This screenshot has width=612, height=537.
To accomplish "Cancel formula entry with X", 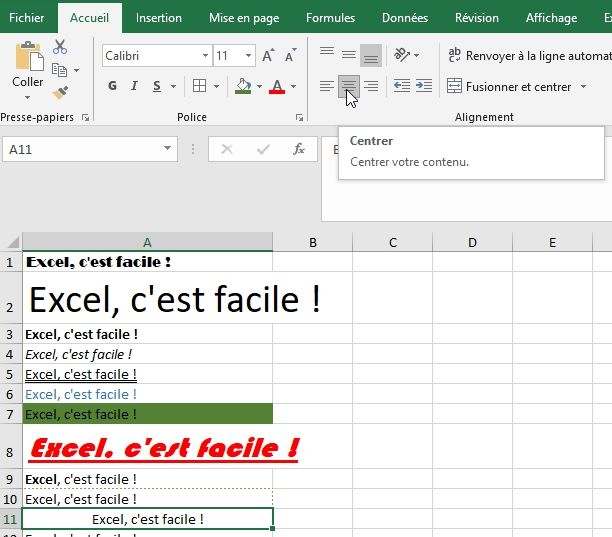I will click(x=227, y=149).
